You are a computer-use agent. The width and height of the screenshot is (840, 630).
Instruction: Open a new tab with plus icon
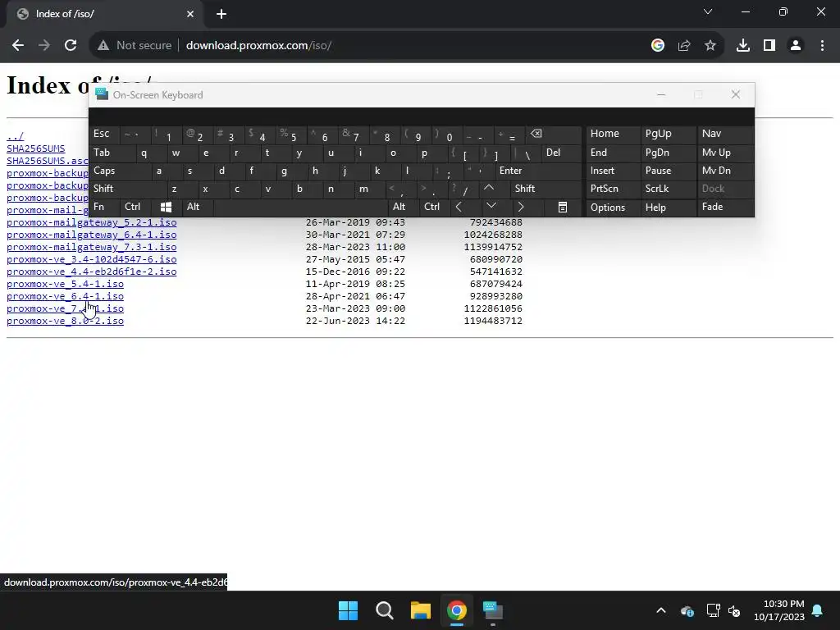(221, 14)
